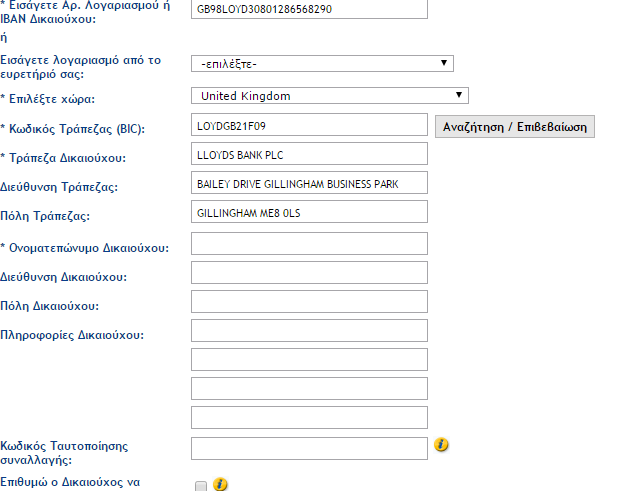620x491 pixels.
Task: Focus the beneficiary address input field
Action: [309, 272]
